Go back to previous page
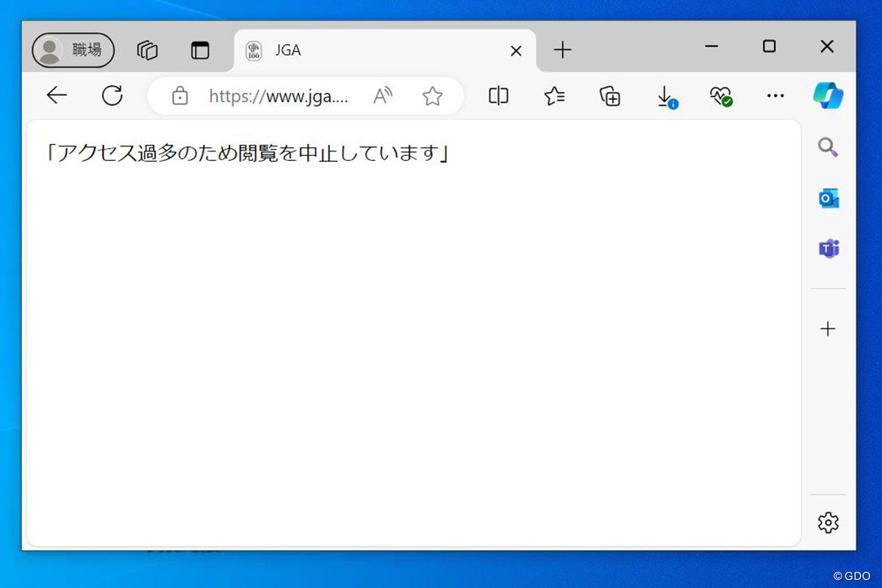882x588 pixels. point(57,96)
